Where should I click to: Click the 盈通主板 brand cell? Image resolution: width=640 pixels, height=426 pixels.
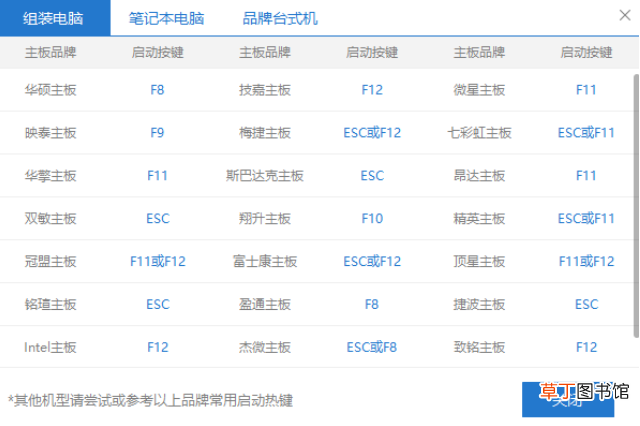coord(264,304)
